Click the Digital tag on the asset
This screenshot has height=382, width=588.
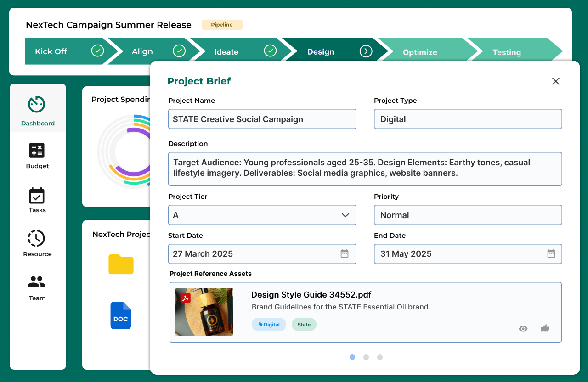tap(269, 325)
